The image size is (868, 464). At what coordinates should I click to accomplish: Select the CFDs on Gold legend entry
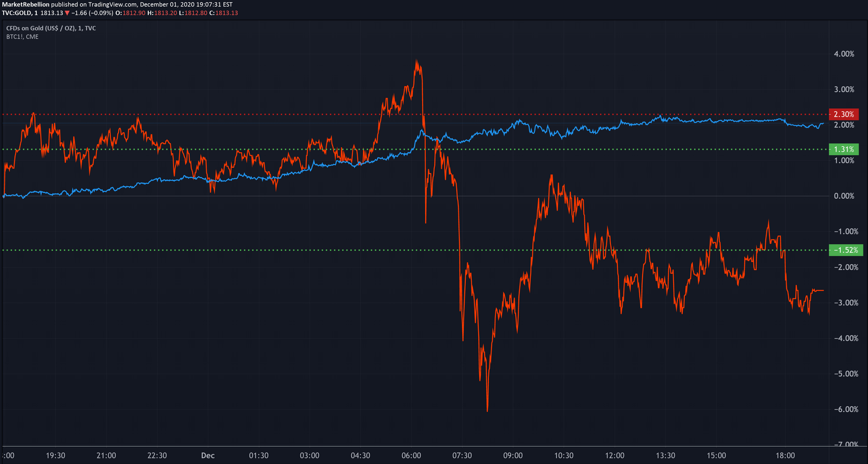coord(51,28)
